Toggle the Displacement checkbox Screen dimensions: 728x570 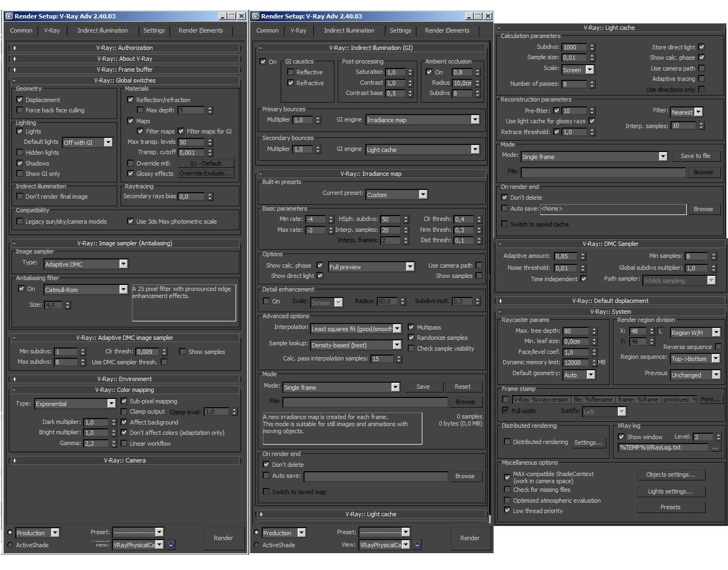[20, 100]
